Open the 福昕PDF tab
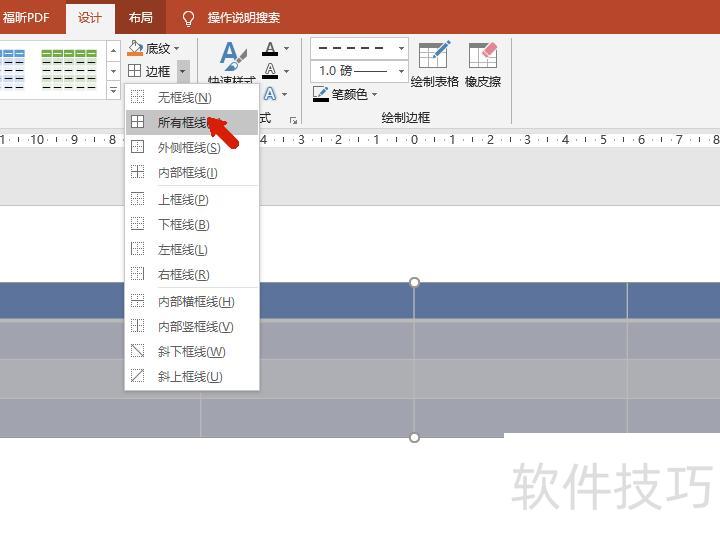 point(26,18)
